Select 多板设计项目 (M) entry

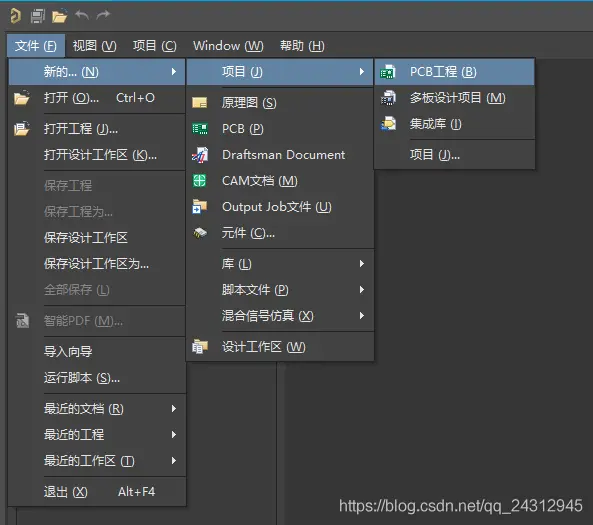click(454, 98)
